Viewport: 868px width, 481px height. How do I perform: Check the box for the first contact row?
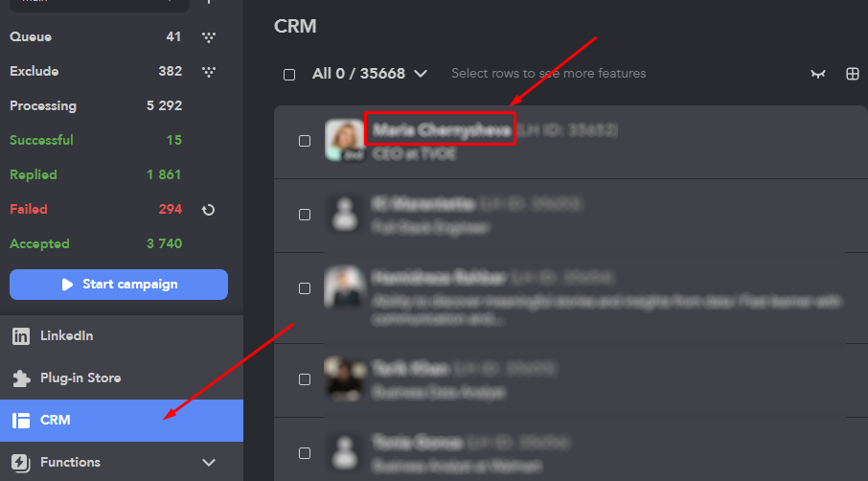click(305, 141)
